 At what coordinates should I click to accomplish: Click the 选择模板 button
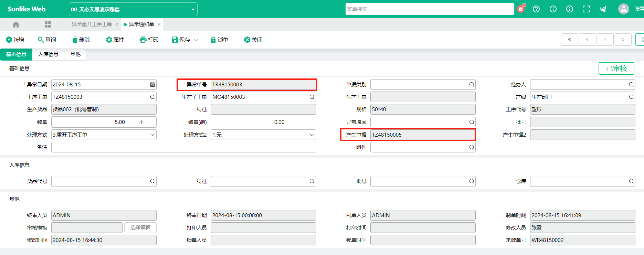pos(140,227)
